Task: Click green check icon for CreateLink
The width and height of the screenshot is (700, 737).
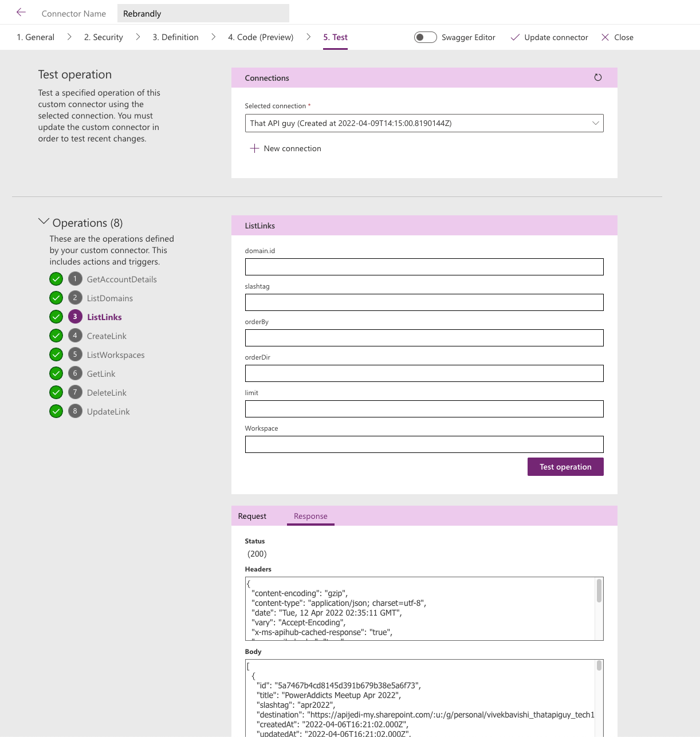Action: tap(56, 336)
